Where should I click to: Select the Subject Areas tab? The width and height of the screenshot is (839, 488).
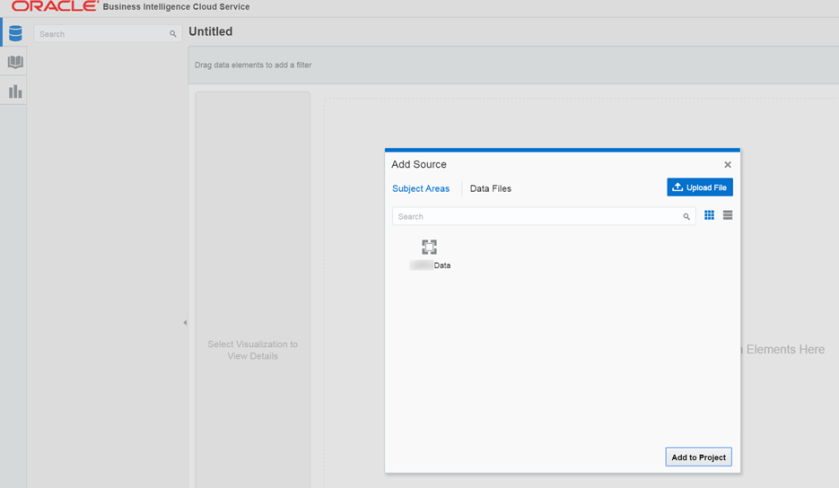pos(420,188)
